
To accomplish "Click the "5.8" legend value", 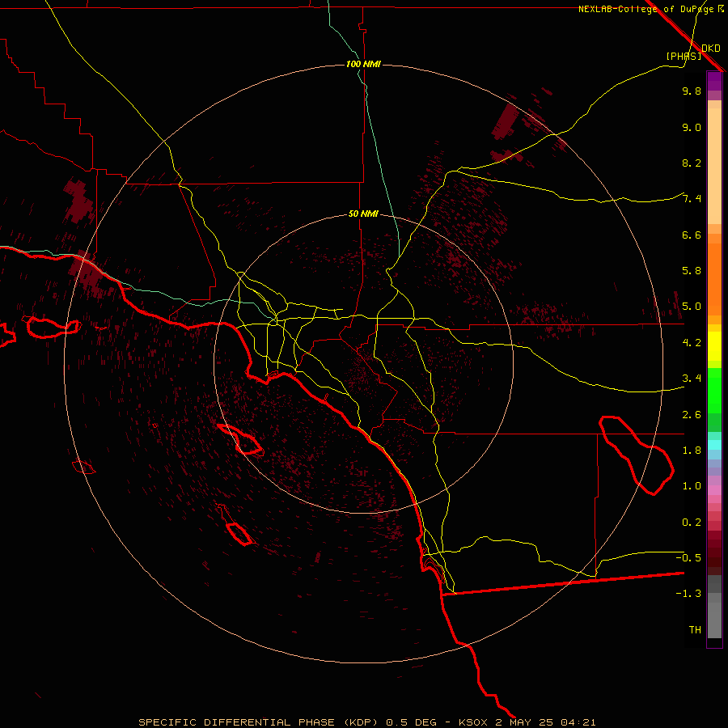I will pyautogui.click(x=692, y=271).
